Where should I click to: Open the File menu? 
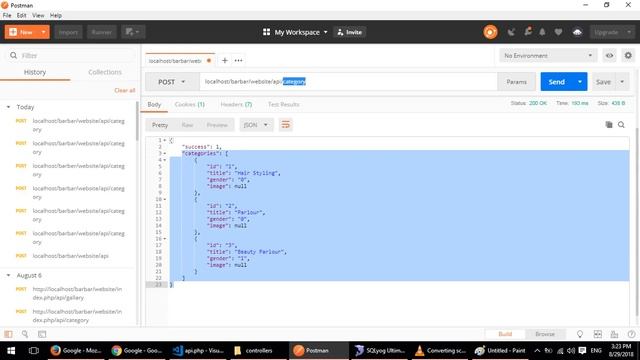[7, 16]
